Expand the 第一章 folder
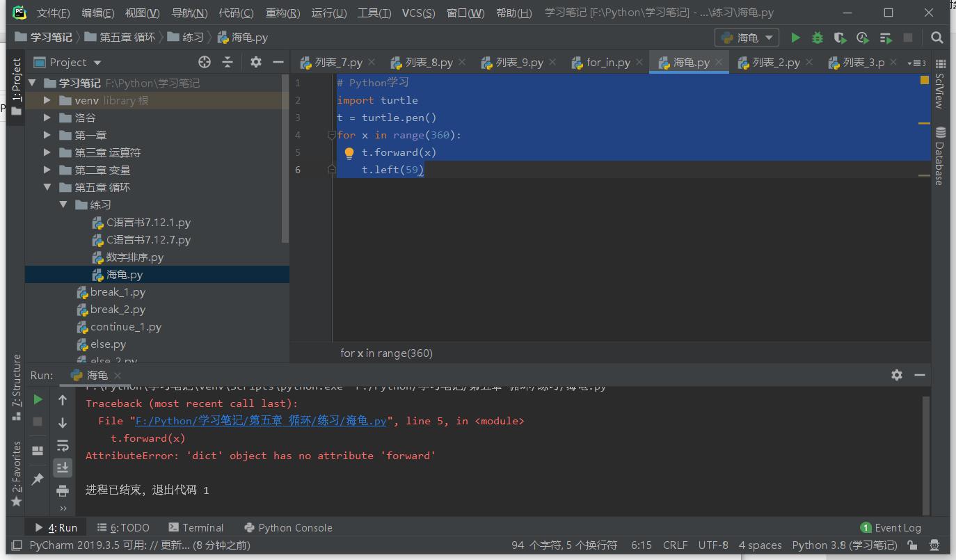The width and height of the screenshot is (956, 560). (x=47, y=135)
